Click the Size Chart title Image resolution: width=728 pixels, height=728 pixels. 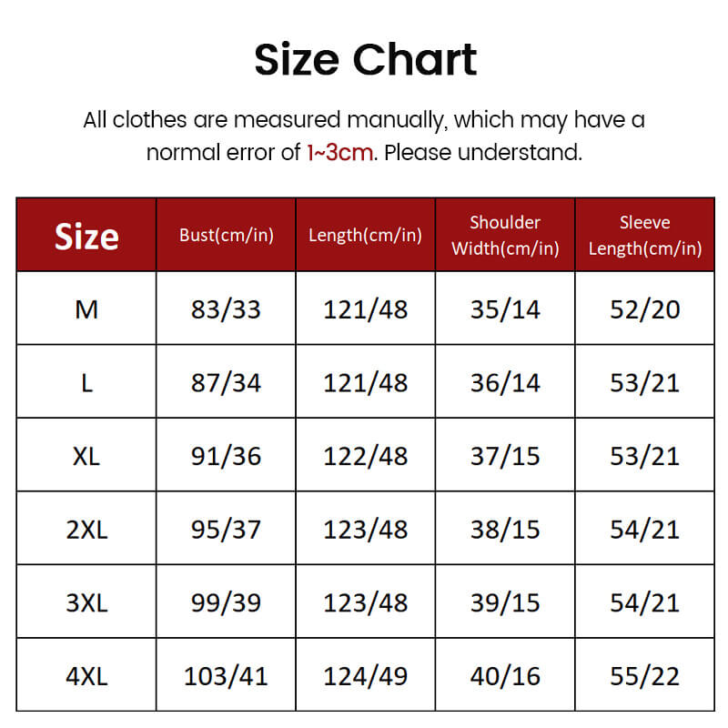[365, 60]
